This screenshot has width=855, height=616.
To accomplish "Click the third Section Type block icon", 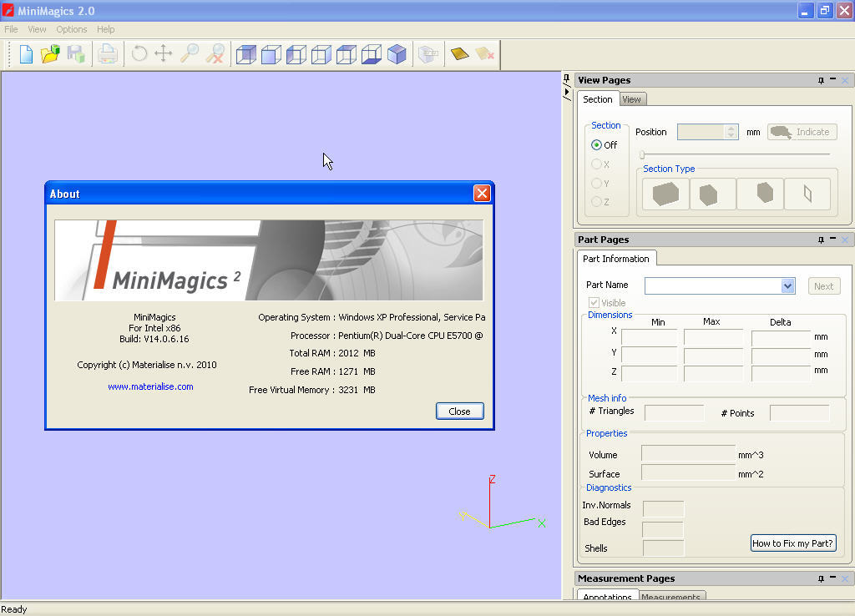I will [x=760, y=194].
